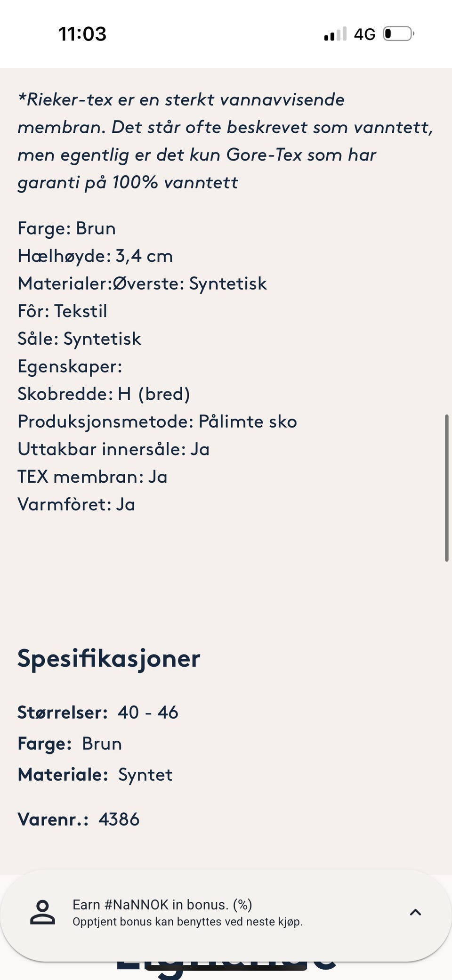Tap the 11:03 clock in status bar
The height and width of the screenshot is (980, 452).
tap(82, 34)
